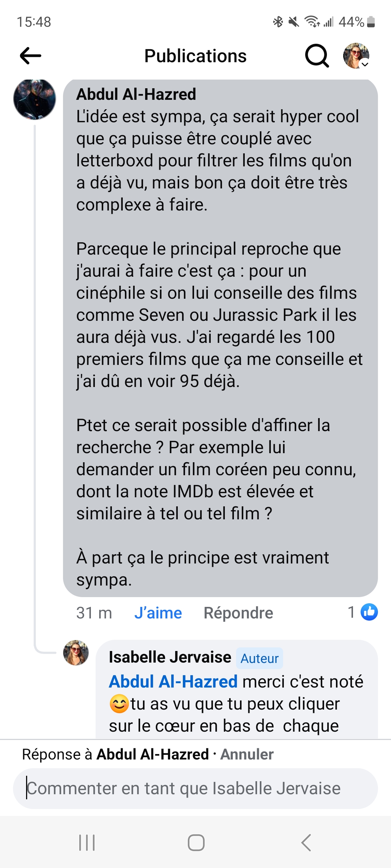Tap the Auteur badge
Screen dimensions: 391x868
(260, 658)
